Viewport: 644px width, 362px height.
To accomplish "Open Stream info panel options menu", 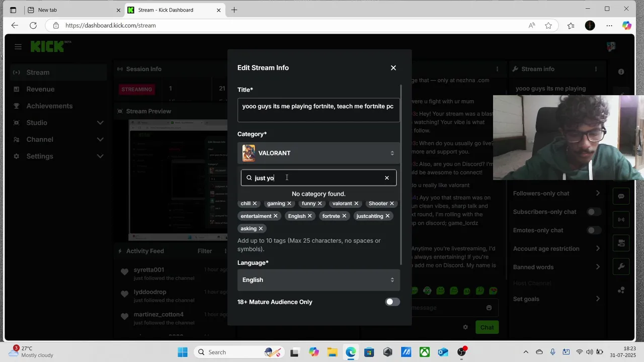I will point(596,69).
